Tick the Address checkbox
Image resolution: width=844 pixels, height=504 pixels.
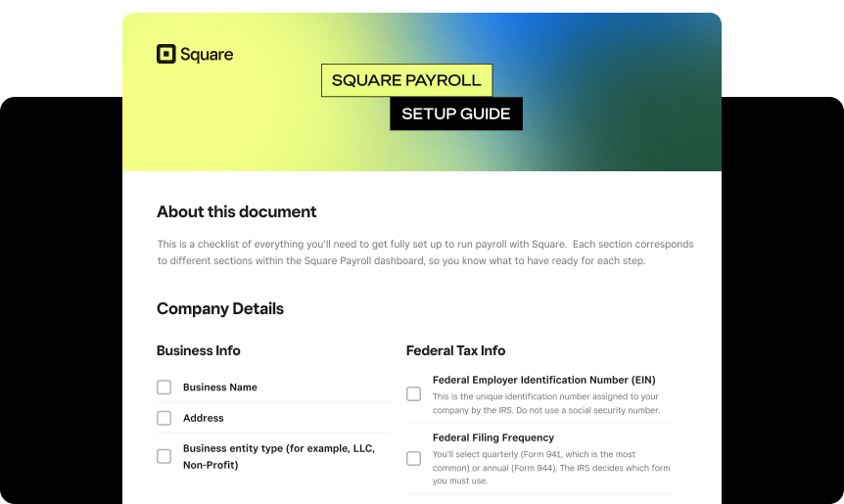pyautogui.click(x=164, y=418)
